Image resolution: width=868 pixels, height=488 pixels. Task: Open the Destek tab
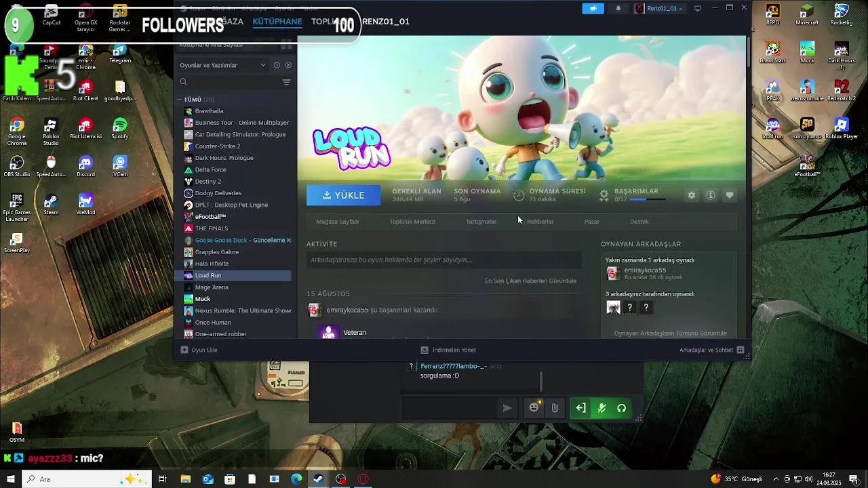click(x=639, y=222)
